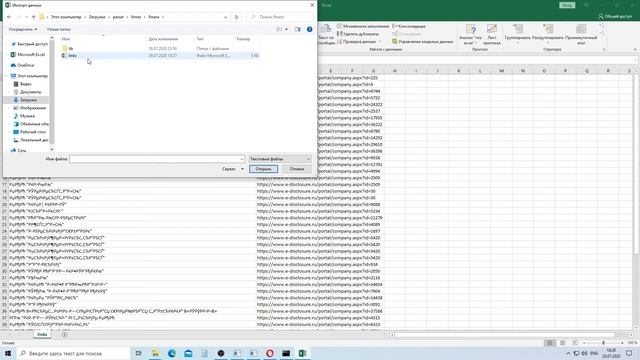Click Разгруппировать in Excel ribbon
This screenshot has height=360, width=640.
pos(548,33)
